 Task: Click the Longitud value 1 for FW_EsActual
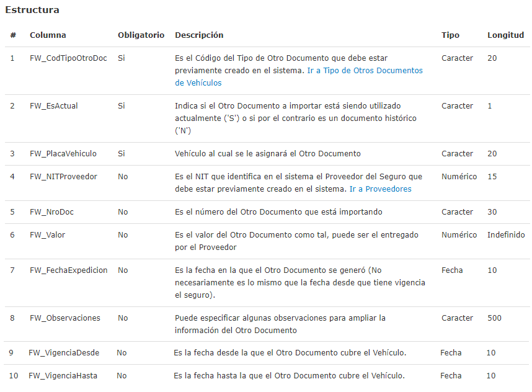point(489,105)
